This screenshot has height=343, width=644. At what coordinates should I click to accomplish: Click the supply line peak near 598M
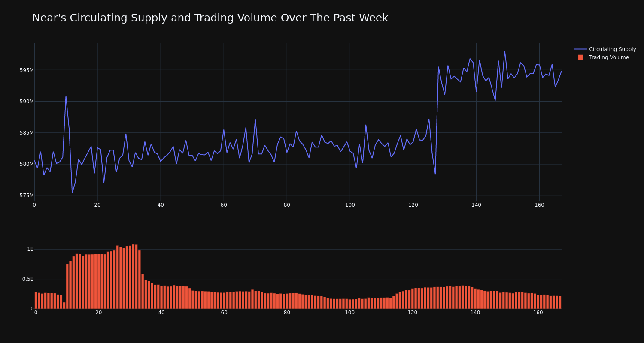pos(504,51)
